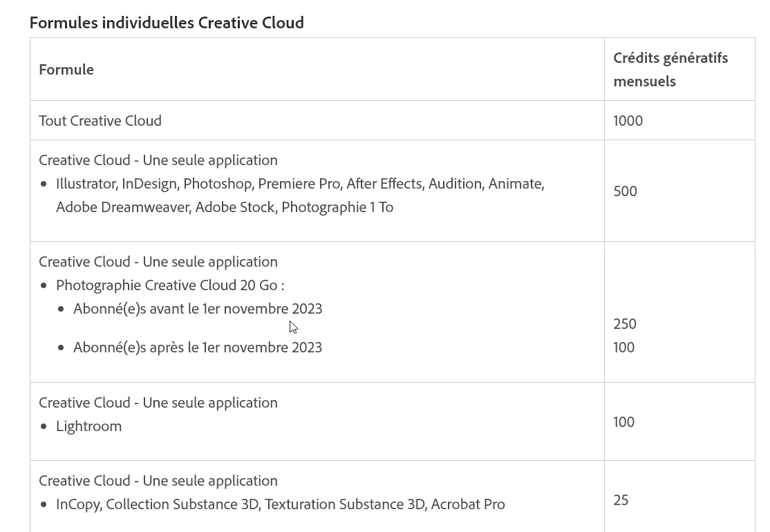Screen dimensions: 770x532
Task: Click the "25" credits value
Action: 621,500
